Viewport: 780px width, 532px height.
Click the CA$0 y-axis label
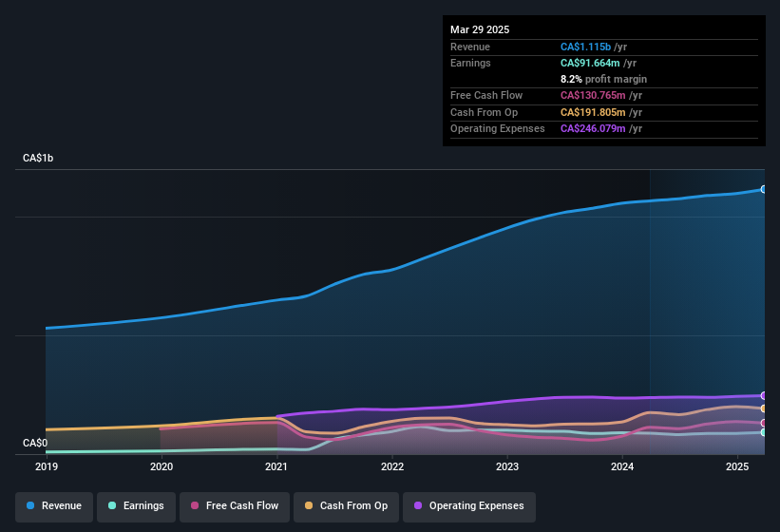pyautogui.click(x=35, y=443)
